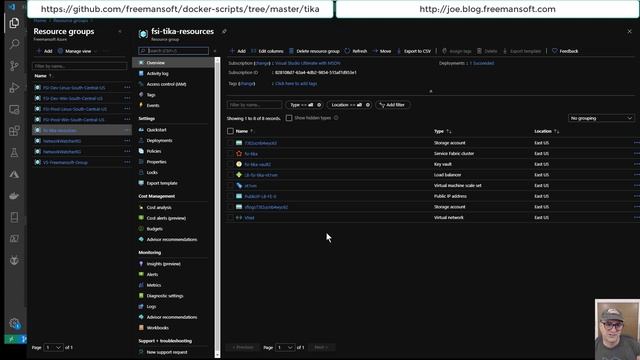
Task: Open the VS-Freemansoft-Group resource group
Action: [x=65, y=162]
